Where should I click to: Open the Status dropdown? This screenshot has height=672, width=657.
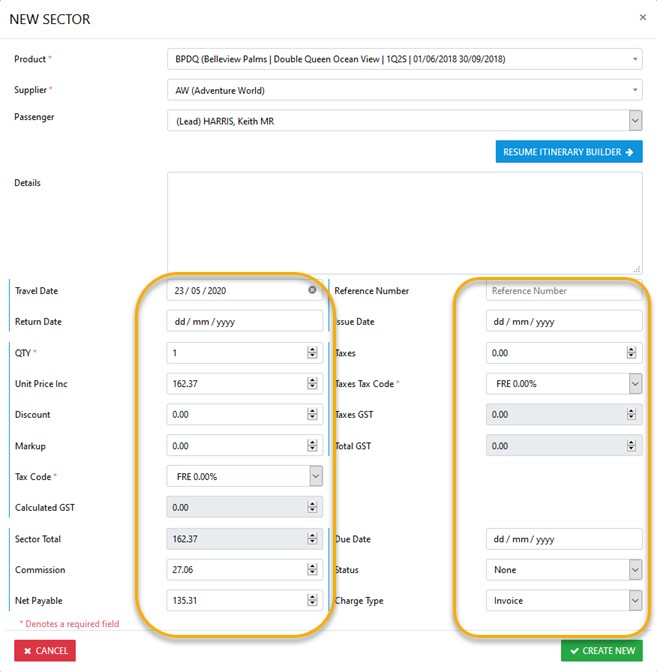tap(634, 570)
